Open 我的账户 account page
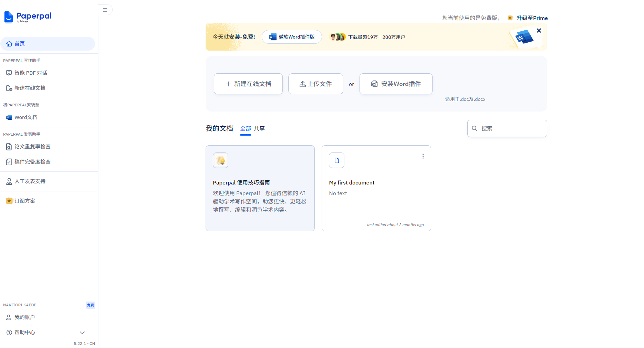This screenshot has height=348, width=644. coord(48,317)
